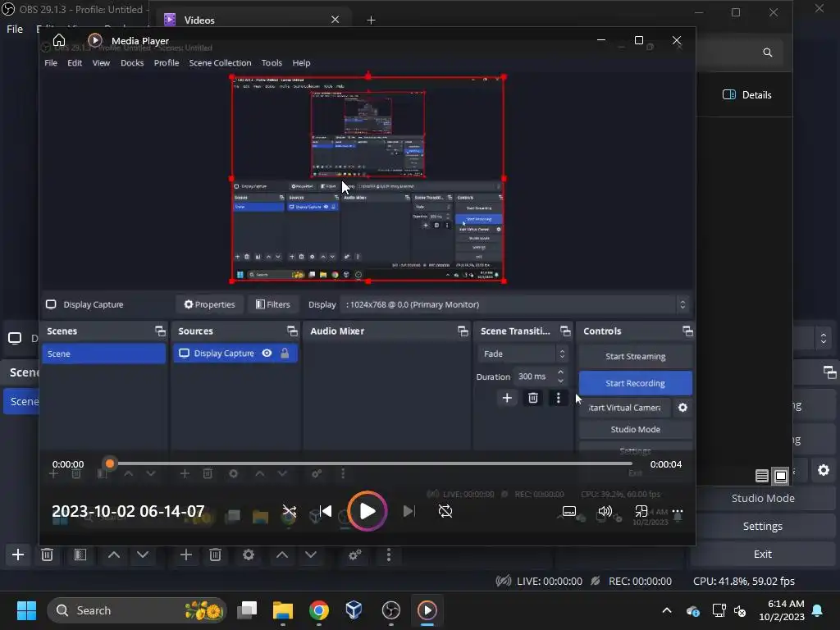This screenshot has width=840, height=630.
Task: Open advanced audio properties gears in background OBS
Action: (354, 555)
